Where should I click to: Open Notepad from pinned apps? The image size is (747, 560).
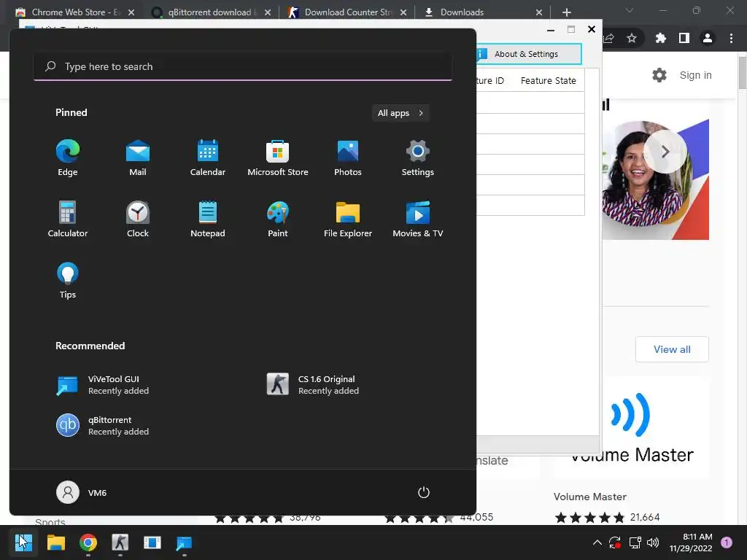click(208, 219)
